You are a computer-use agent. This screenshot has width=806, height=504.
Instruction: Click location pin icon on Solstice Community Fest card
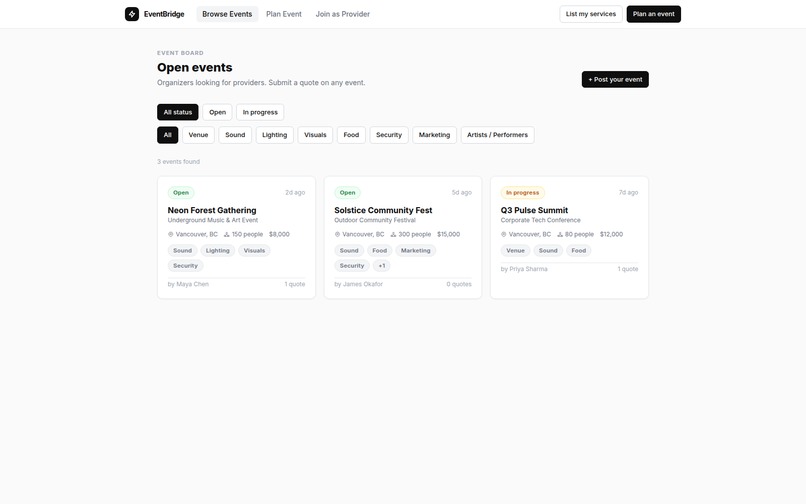(x=337, y=235)
